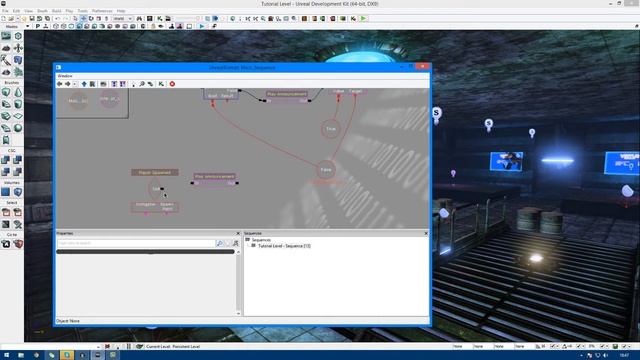Image resolution: width=640 pixels, height=360 pixels.
Task: Open the File menu
Action: 5,11
